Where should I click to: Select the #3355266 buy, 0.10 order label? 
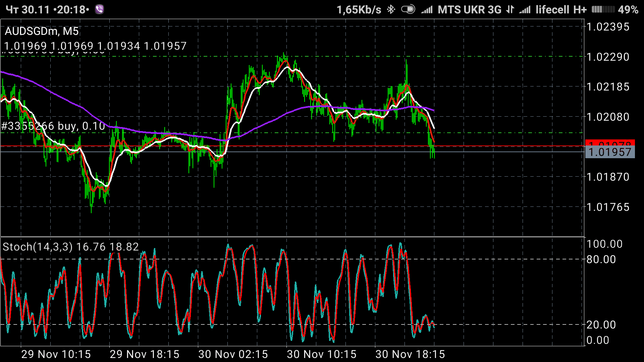[53, 126]
